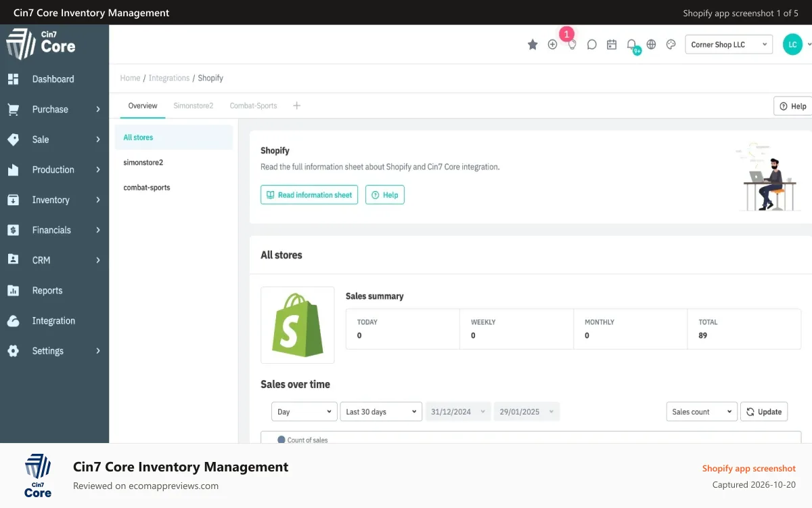This screenshot has height=508, width=812.
Task: Go to Integrations breadcrumb link
Action: pyautogui.click(x=169, y=78)
